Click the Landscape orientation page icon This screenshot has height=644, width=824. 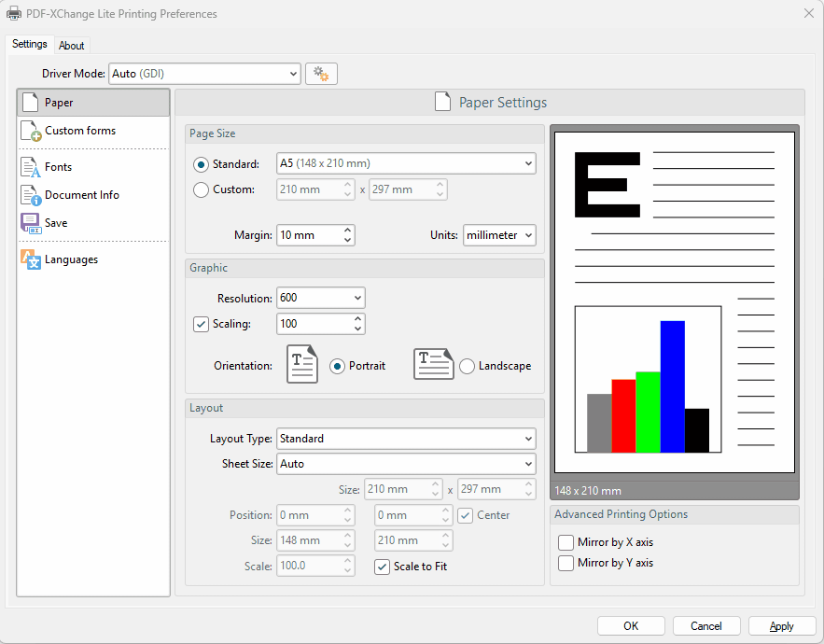[433, 365]
